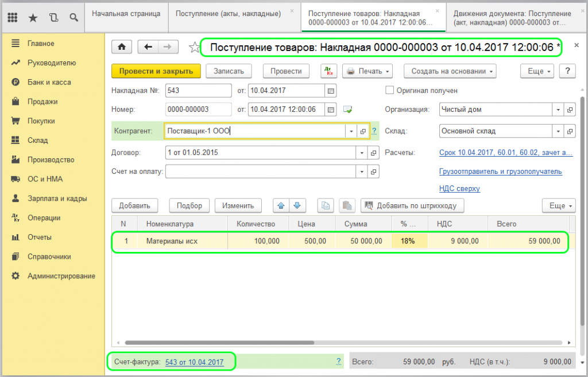This screenshot has width=588, height=377.
Task: Open Банк и касса sidebar section
Action: [49, 82]
